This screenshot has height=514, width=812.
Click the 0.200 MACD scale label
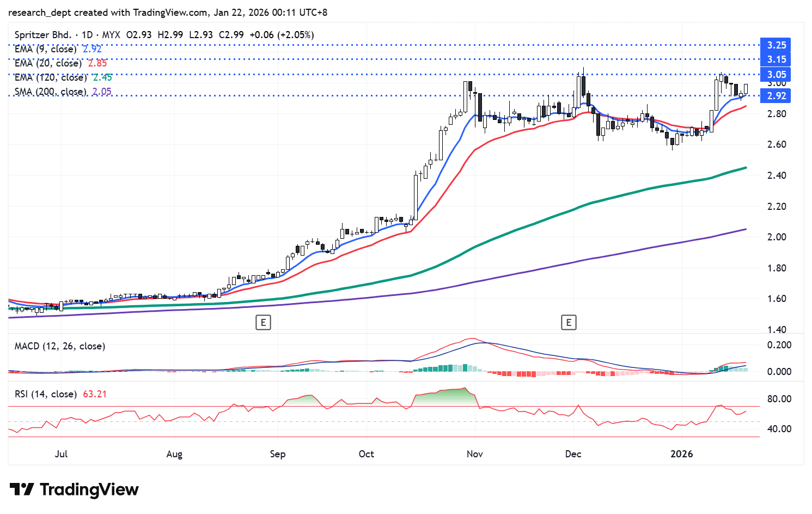click(779, 345)
